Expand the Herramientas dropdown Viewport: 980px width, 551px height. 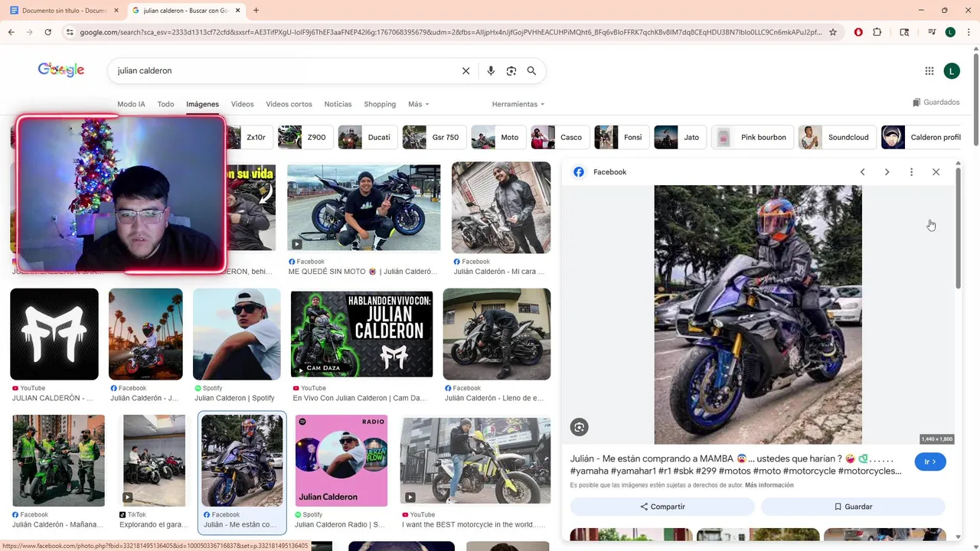coord(518,104)
